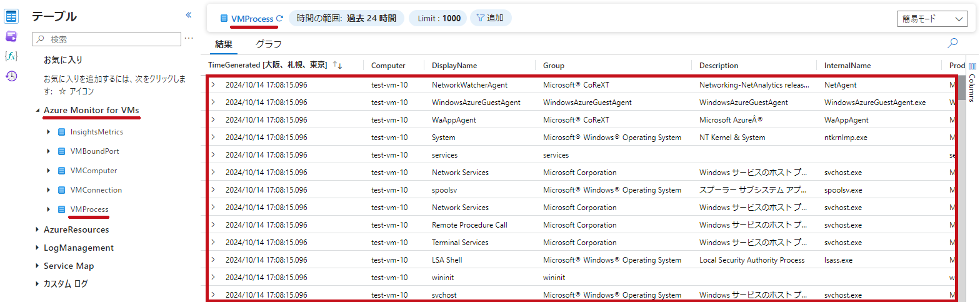Collapse the tables panel with double chevron
Viewport: 980px width, 302px height.
pyautogui.click(x=189, y=15)
